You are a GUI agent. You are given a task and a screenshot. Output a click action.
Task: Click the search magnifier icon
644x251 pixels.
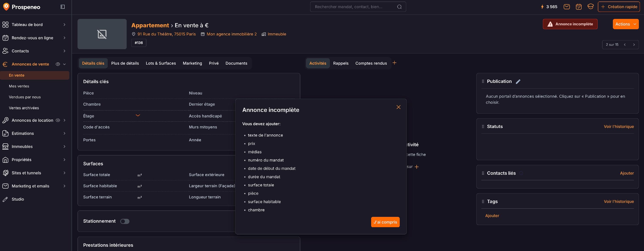click(399, 7)
